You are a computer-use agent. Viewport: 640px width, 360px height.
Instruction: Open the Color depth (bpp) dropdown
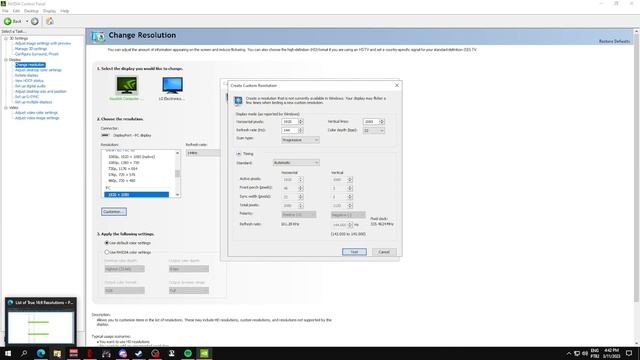pos(374,131)
